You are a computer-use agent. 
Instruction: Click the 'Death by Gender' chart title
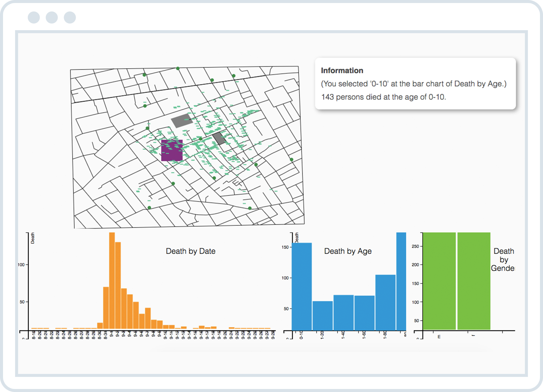[x=503, y=260]
